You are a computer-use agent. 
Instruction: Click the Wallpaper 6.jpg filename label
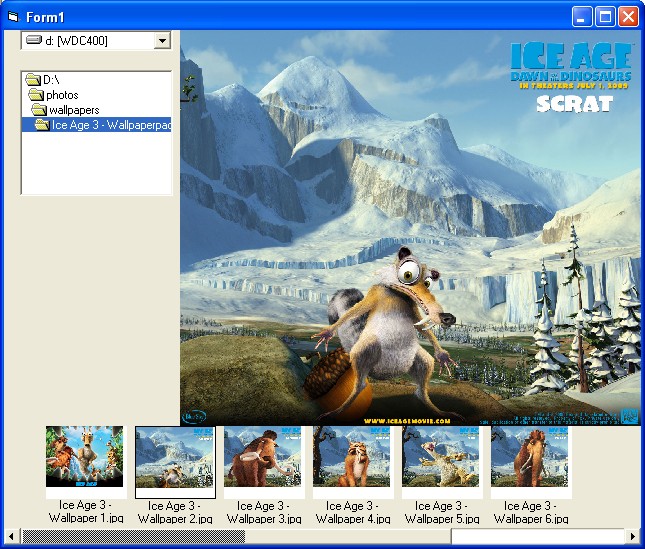click(530, 513)
